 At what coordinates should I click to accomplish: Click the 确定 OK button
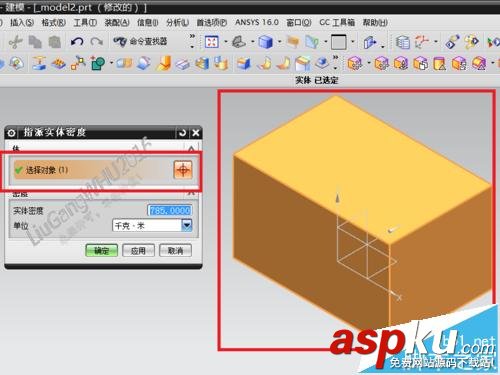(x=102, y=250)
